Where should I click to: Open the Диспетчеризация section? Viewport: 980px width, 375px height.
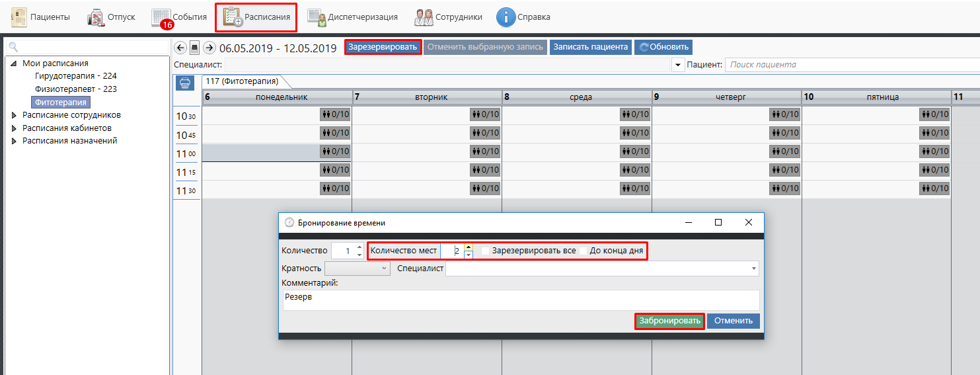tap(353, 17)
